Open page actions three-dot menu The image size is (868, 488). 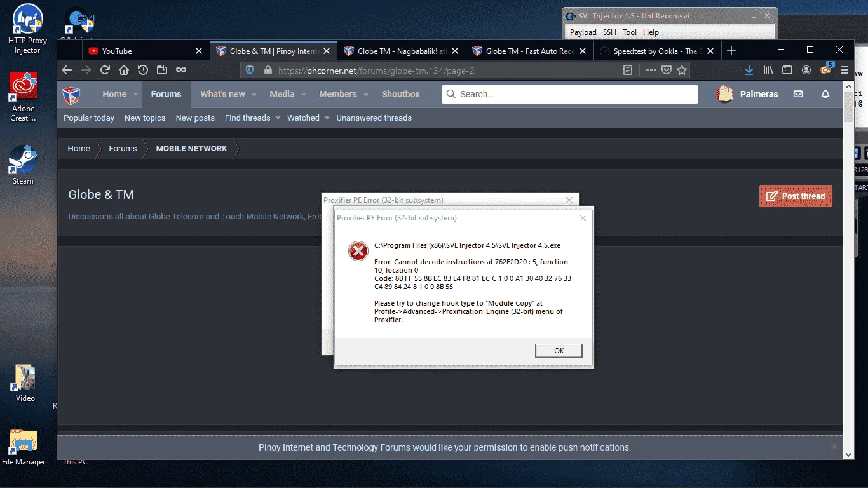(x=651, y=71)
